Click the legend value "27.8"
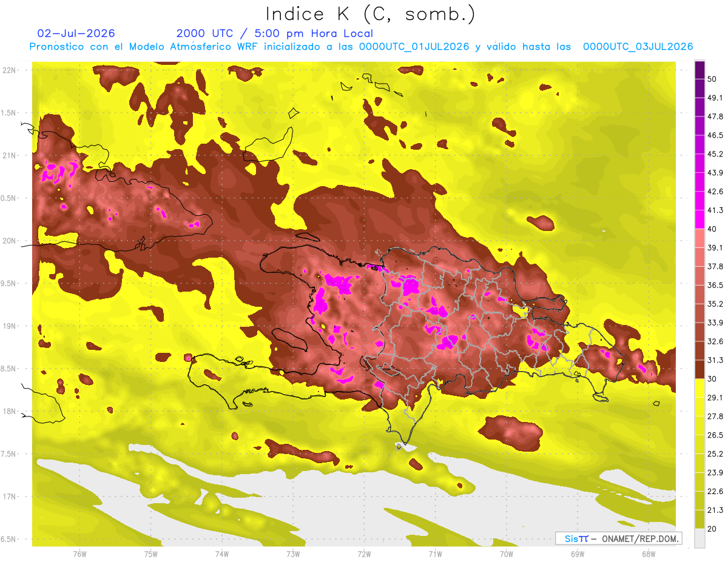 click(715, 416)
